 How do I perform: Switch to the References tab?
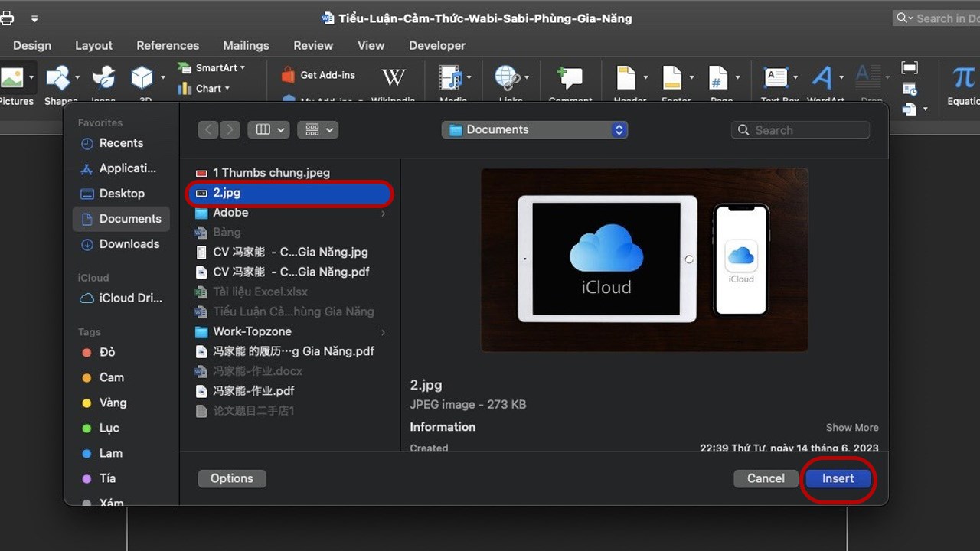pyautogui.click(x=168, y=45)
